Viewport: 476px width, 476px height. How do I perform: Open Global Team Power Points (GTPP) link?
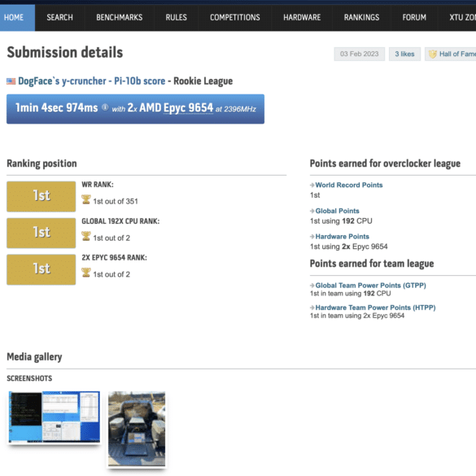tap(371, 286)
